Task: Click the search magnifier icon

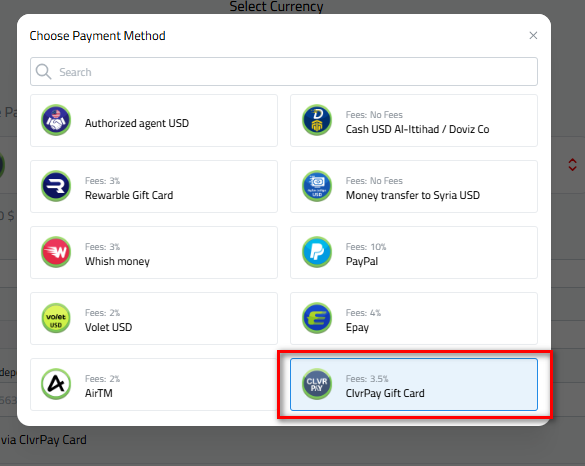Action: (43, 71)
